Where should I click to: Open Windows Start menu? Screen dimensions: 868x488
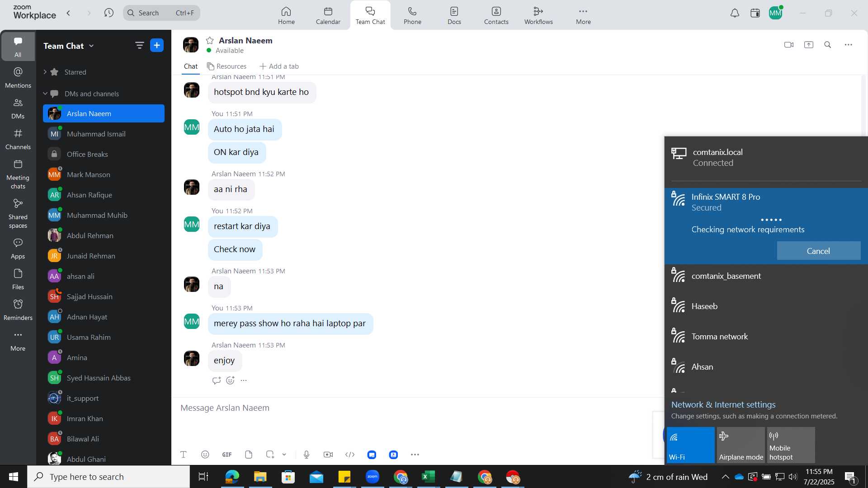coord(14,477)
